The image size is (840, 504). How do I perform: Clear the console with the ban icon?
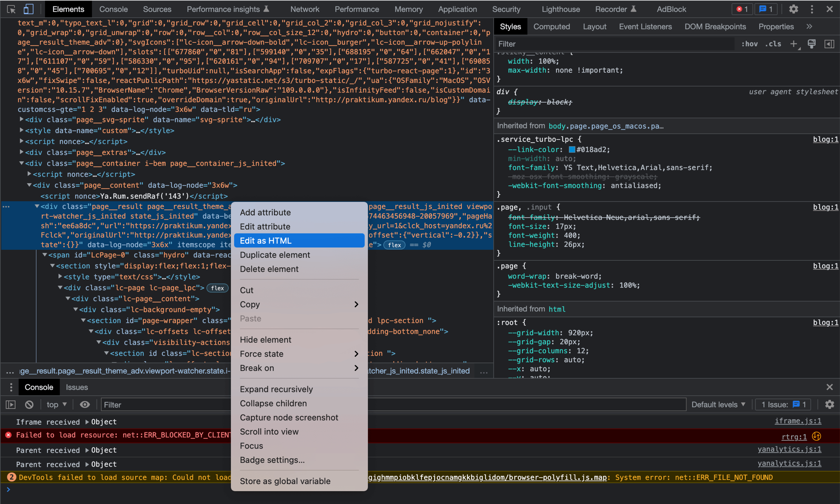pyautogui.click(x=29, y=405)
